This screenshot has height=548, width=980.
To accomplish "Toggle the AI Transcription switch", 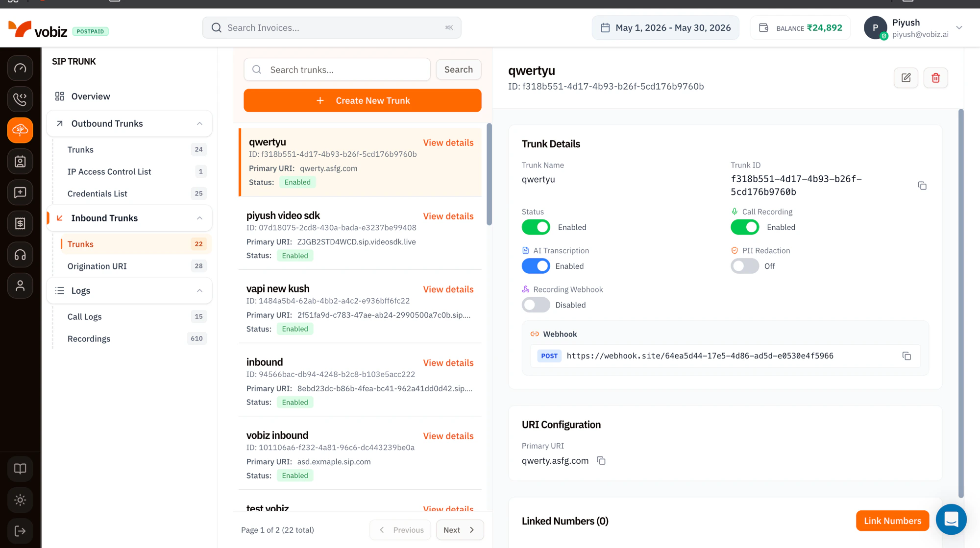I will 536,266.
